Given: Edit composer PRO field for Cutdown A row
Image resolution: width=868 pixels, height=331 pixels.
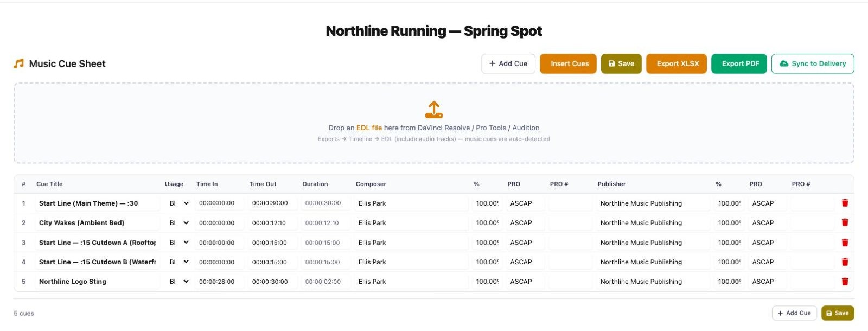Looking at the screenshot, I should [526, 243].
